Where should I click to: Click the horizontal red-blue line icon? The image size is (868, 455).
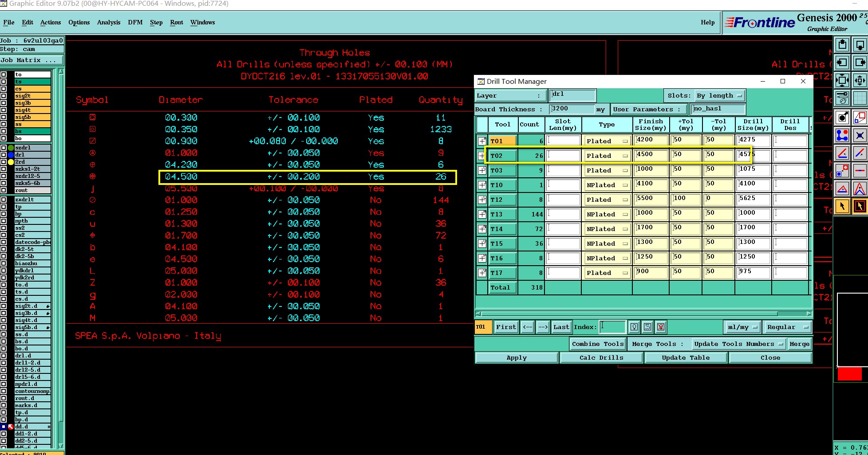(860, 171)
